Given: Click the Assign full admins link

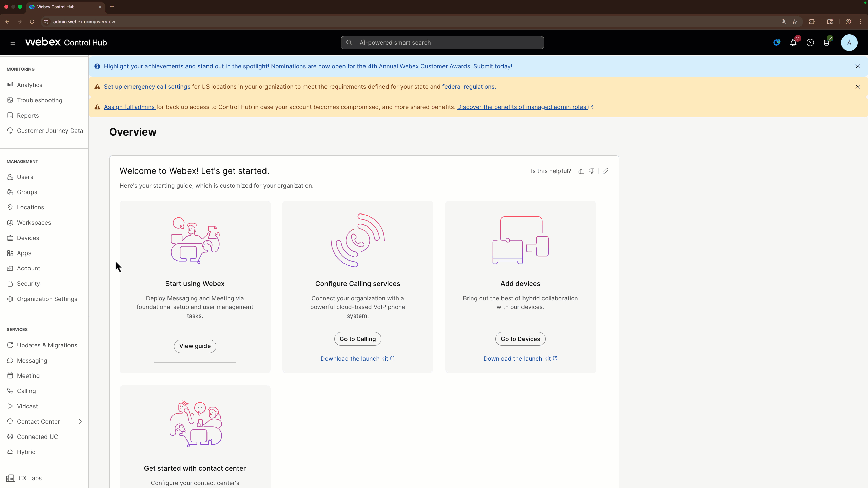Looking at the screenshot, I should pyautogui.click(x=129, y=107).
